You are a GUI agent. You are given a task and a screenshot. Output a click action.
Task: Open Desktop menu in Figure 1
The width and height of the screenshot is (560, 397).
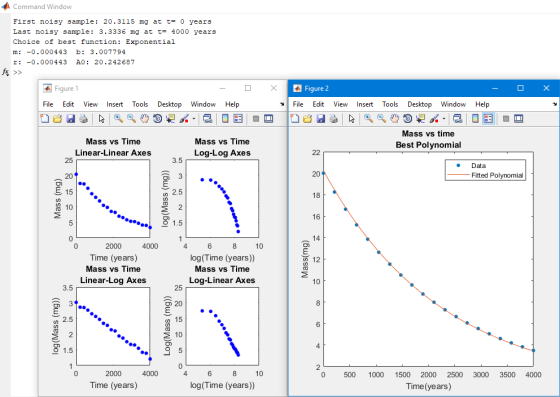170,104
